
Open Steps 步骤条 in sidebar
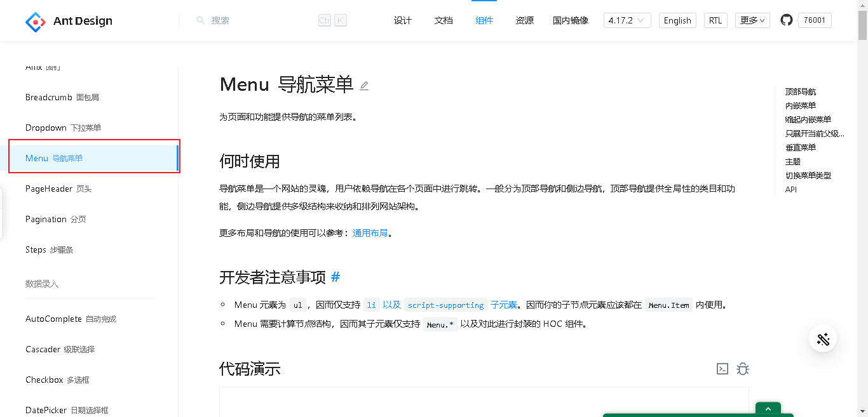[x=50, y=249]
